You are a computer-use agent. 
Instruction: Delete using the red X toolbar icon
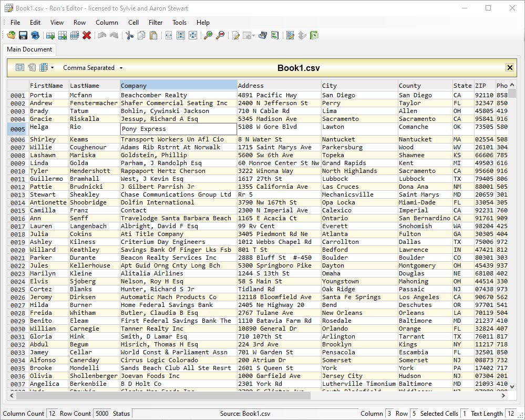pos(87,35)
